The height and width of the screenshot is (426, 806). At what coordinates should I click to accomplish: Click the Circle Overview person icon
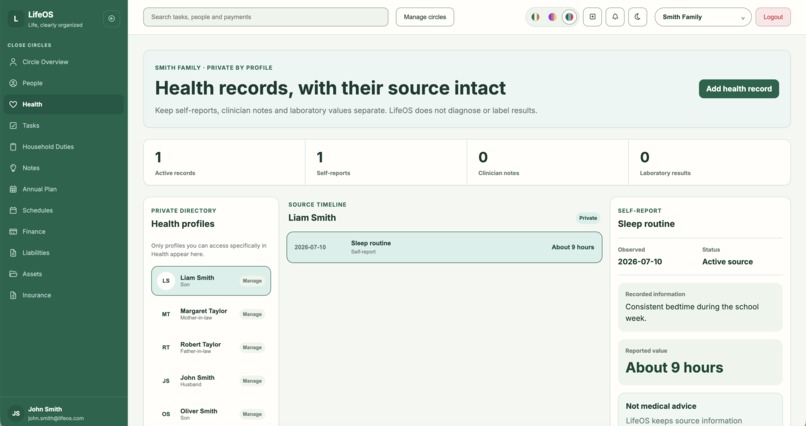13,62
